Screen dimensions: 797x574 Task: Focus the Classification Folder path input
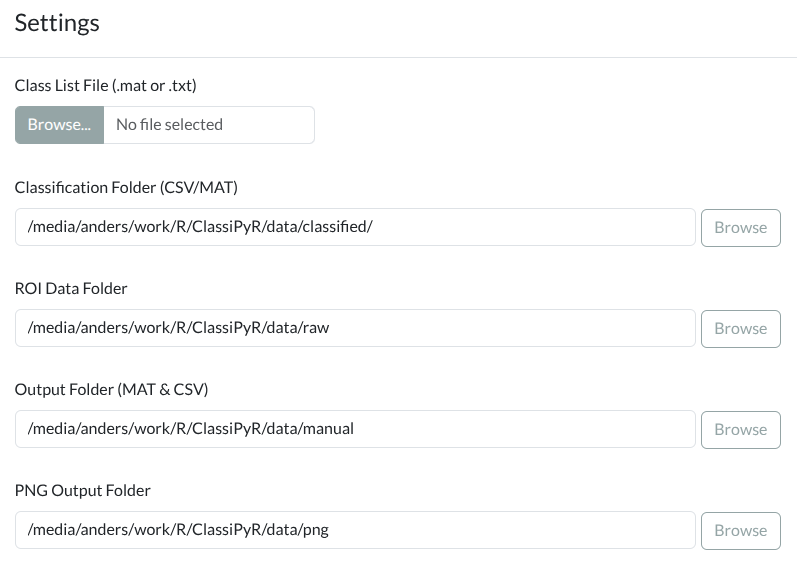(355, 227)
